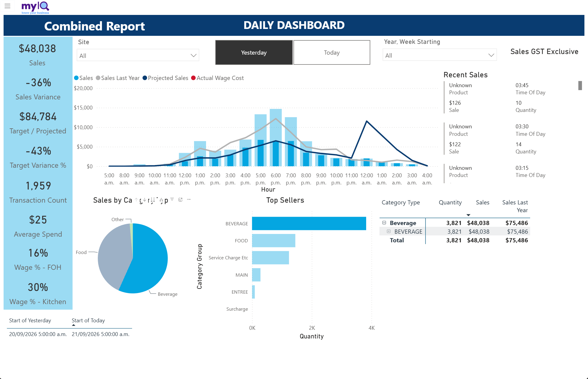Click the Sales GST Exclusive label

[544, 51]
